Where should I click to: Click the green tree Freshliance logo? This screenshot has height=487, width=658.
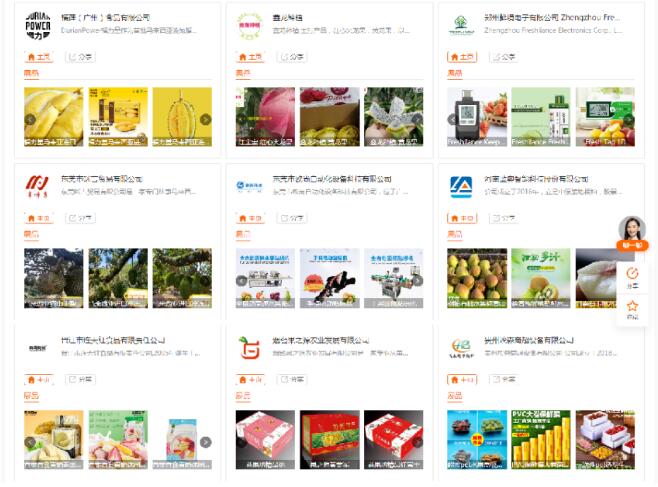point(461,26)
